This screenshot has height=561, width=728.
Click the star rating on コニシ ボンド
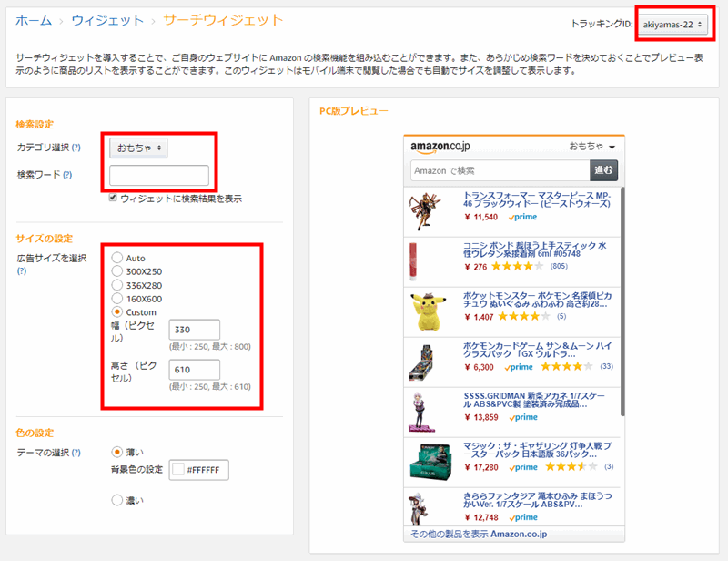click(517, 266)
